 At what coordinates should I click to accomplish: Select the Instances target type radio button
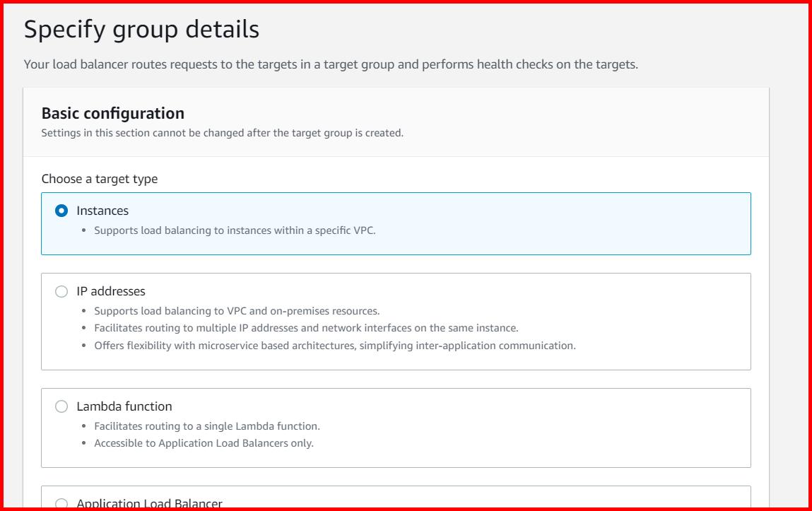(61, 210)
